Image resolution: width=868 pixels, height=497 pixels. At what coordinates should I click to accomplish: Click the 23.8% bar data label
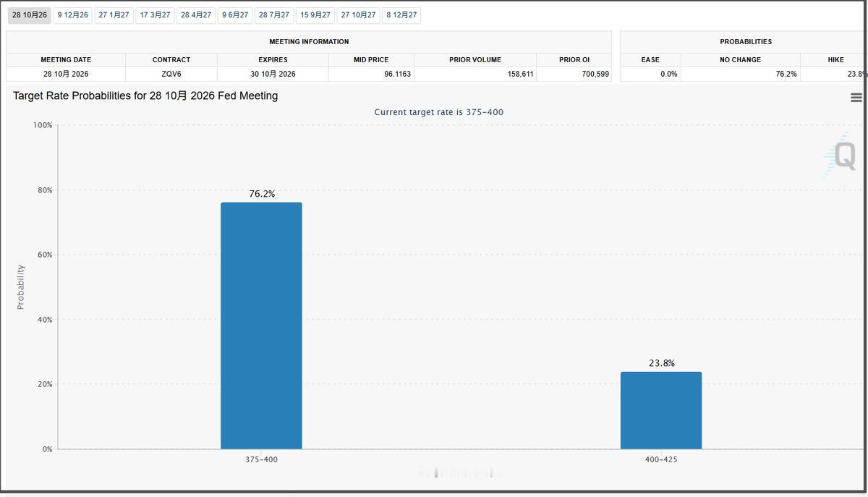[x=662, y=363]
